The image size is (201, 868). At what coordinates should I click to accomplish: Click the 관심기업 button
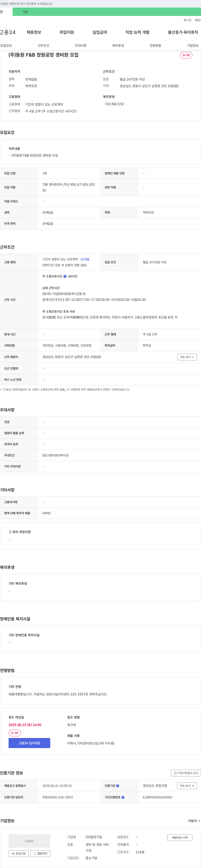click(18, 854)
